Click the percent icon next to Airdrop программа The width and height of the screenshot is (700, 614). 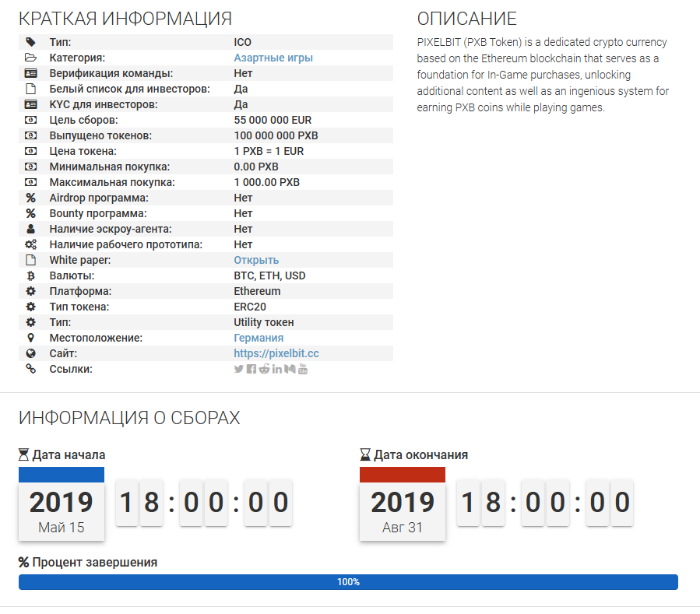tap(30, 198)
